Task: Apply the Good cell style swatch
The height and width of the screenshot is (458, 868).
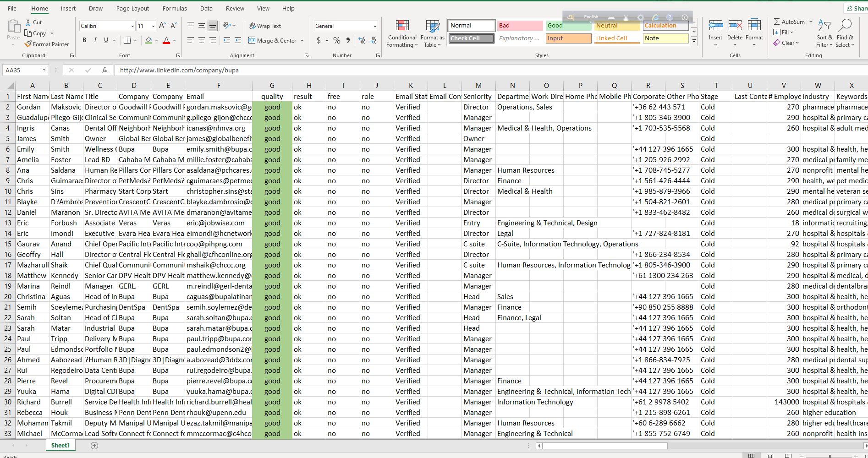Action: coord(568,26)
